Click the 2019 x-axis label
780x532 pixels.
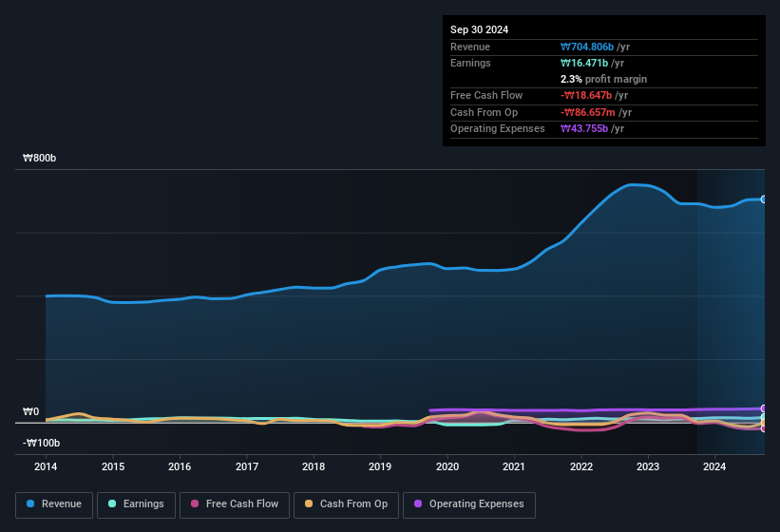[x=380, y=466]
